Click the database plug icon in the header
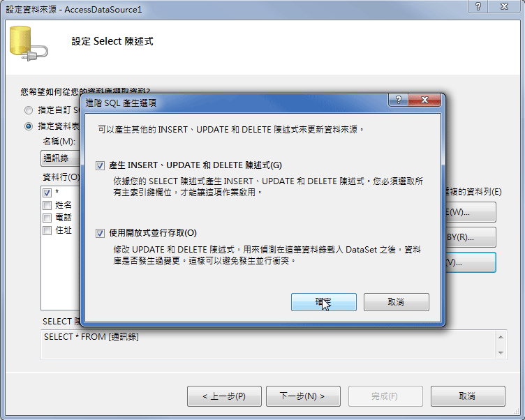The height and width of the screenshot is (420, 525). pos(29,43)
